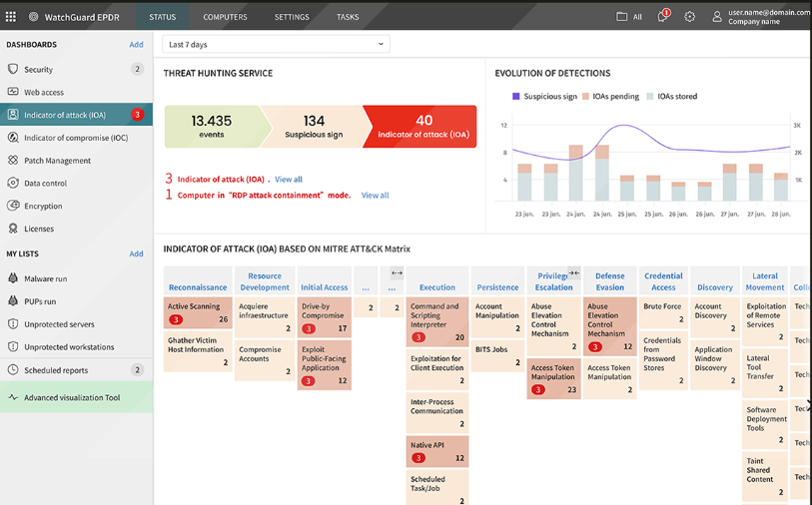
Task: Click the Security shield icon
Action: click(13, 69)
